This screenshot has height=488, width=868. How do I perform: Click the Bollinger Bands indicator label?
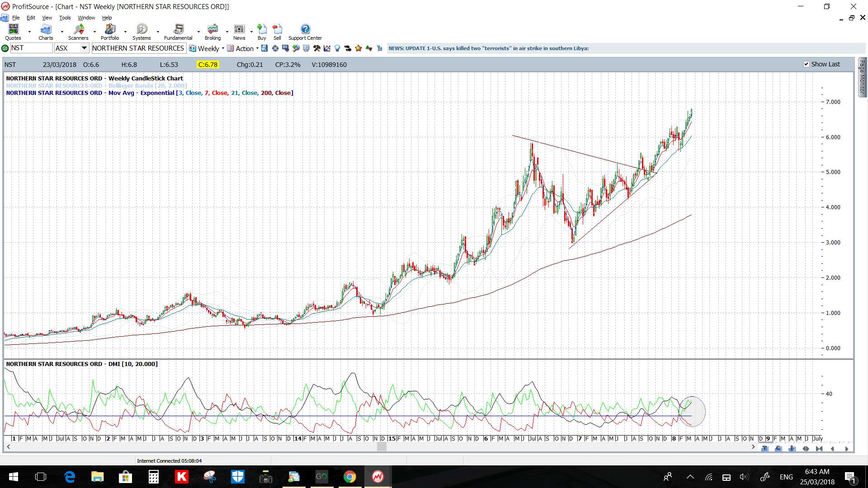(96, 85)
